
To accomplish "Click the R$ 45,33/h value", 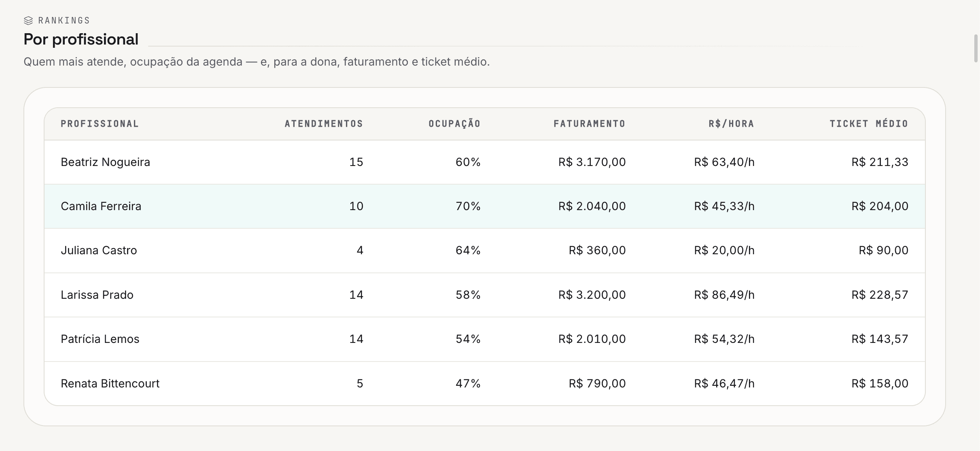I will coord(724,206).
